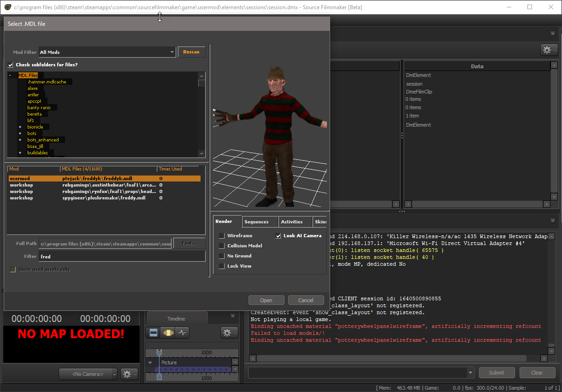
Task: Toggle Check subfolders for files checkbox
Action: point(11,65)
